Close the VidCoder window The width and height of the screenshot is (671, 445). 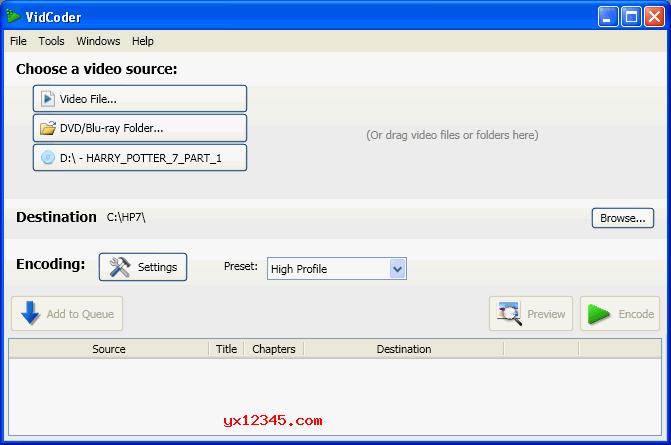[x=654, y=17]
